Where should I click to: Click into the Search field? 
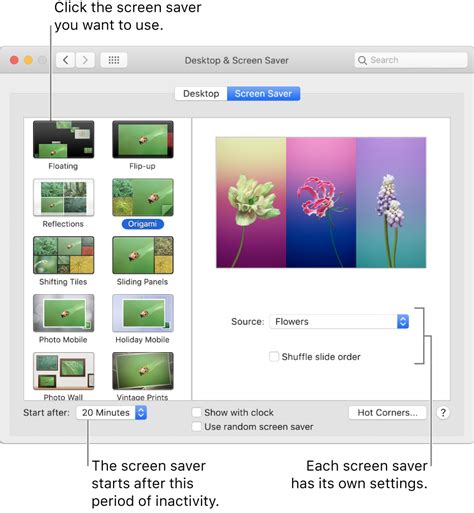(x=411, y=60)
